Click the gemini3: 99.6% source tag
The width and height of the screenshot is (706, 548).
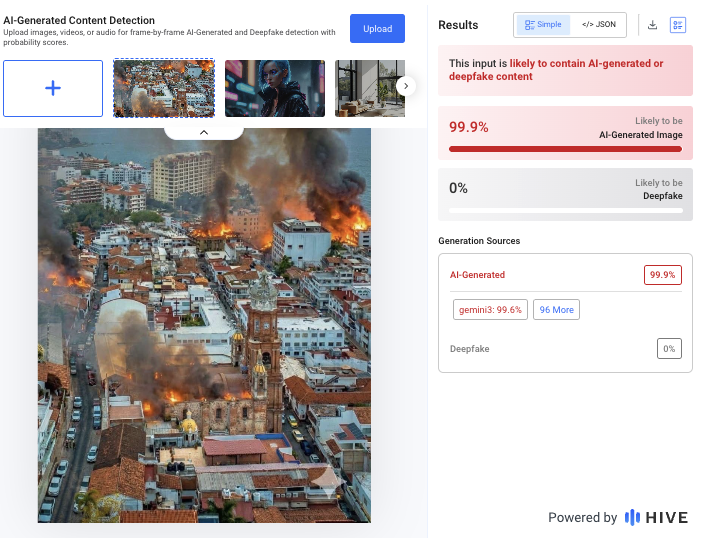tap(490, 310)
